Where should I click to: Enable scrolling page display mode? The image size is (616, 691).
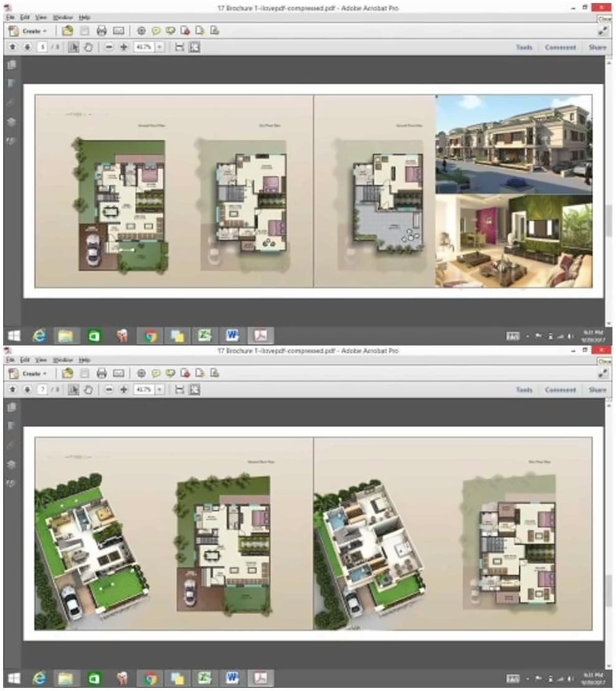tap(180, 46)
